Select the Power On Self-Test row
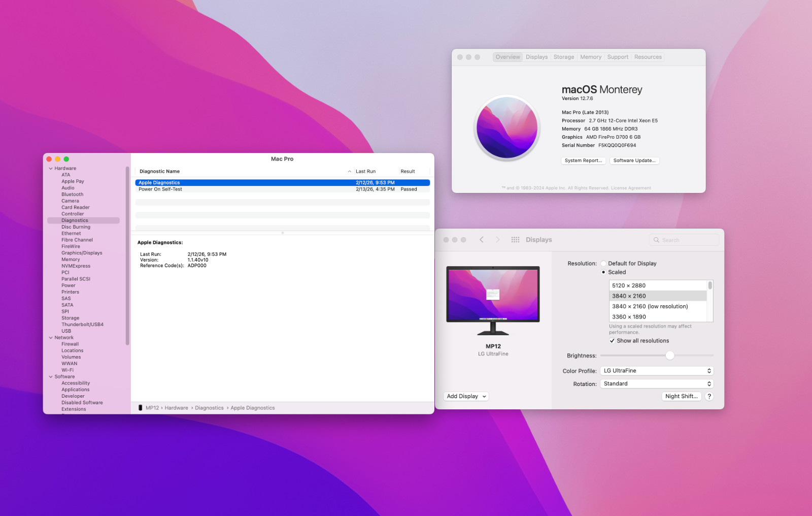The width and height of the screenshot is (812, 516). pyautogui.click(x=282, y=189)
